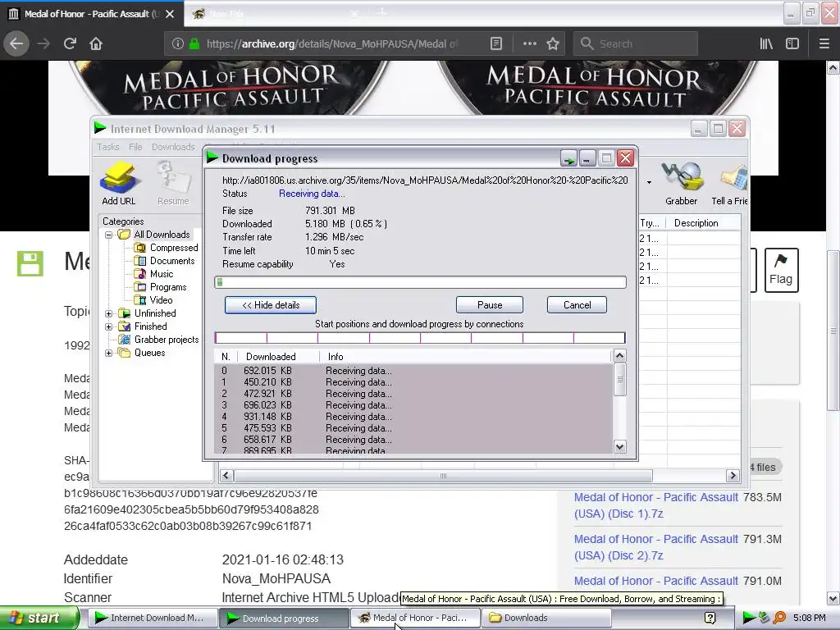The height and width of the screenshot is (630, 840).
Task: Open the Firefox hamburger menu
Action: coord(824,43)
